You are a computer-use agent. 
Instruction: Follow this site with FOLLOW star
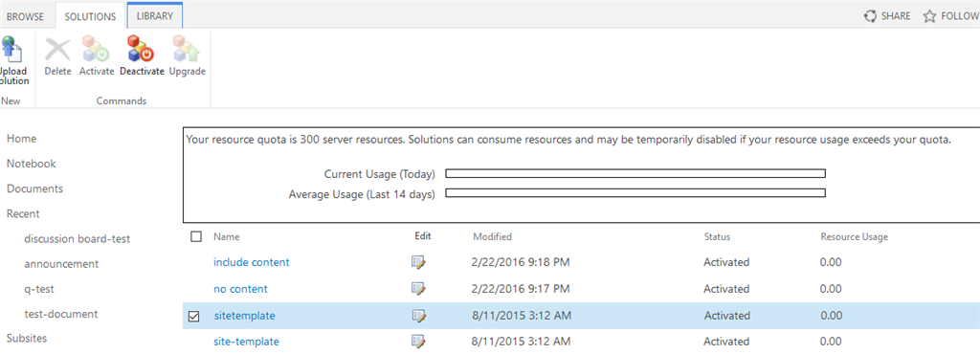tap(950, 16)
